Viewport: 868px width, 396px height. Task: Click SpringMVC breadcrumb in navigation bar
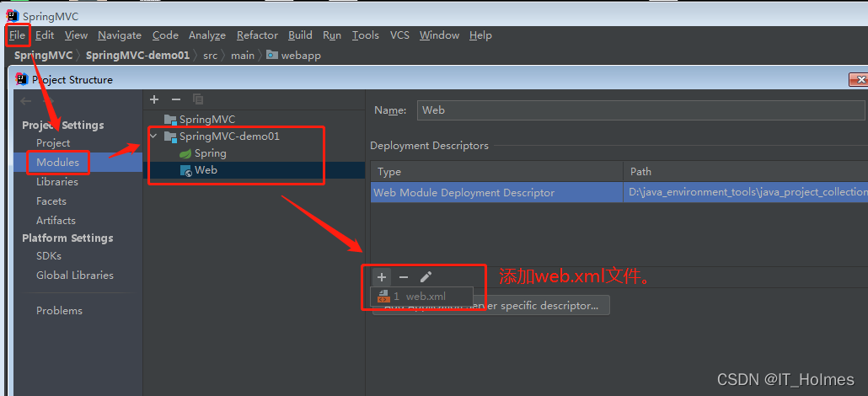(x=43, y=56)
